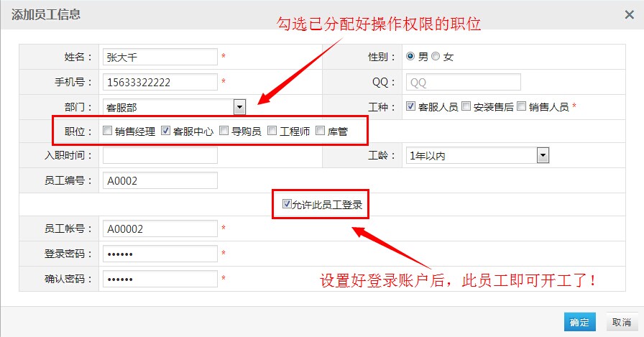Viewport: 644px width, 337px height.
Task: Click the 职位 field label
Action: pyautogui.click(x=78, y=131)
